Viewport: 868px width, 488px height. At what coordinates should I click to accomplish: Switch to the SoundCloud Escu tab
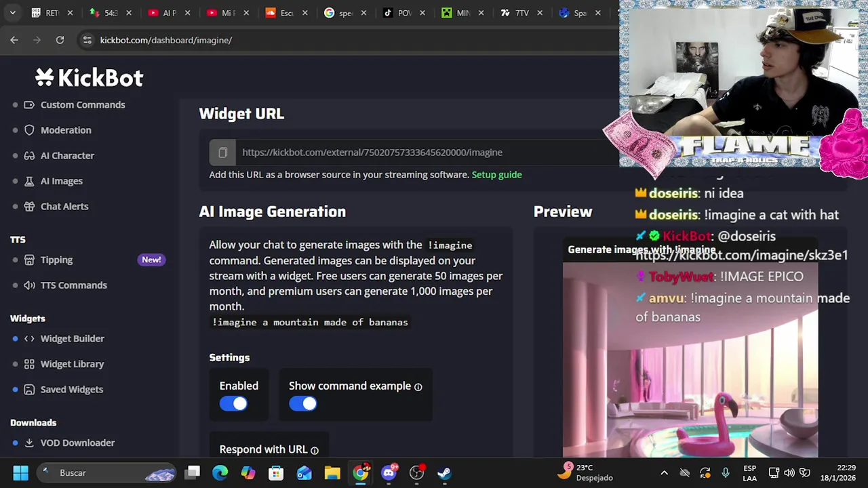[x=288, y=13]
